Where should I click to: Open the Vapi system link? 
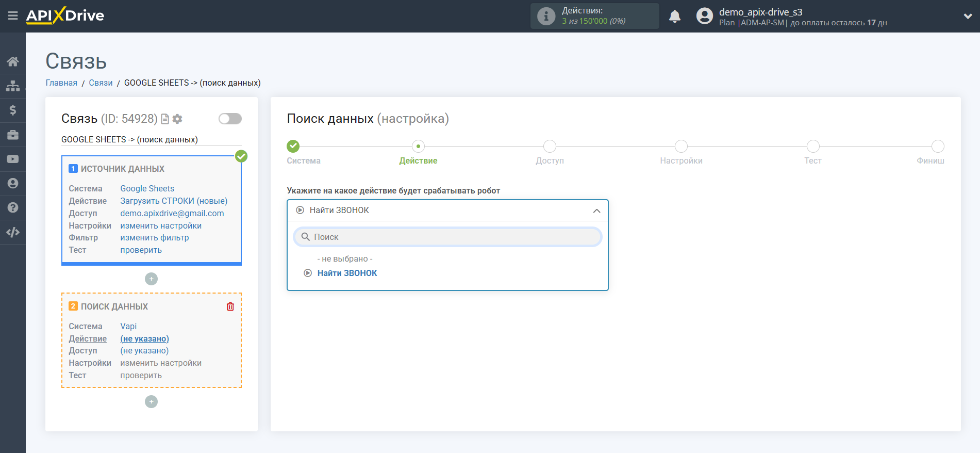128,327
